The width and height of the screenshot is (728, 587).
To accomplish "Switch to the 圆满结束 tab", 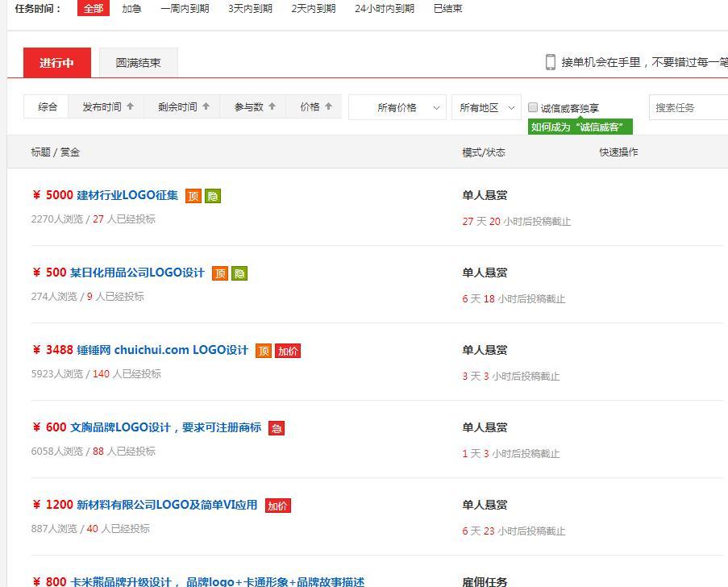I will click(x=139, y=63).
